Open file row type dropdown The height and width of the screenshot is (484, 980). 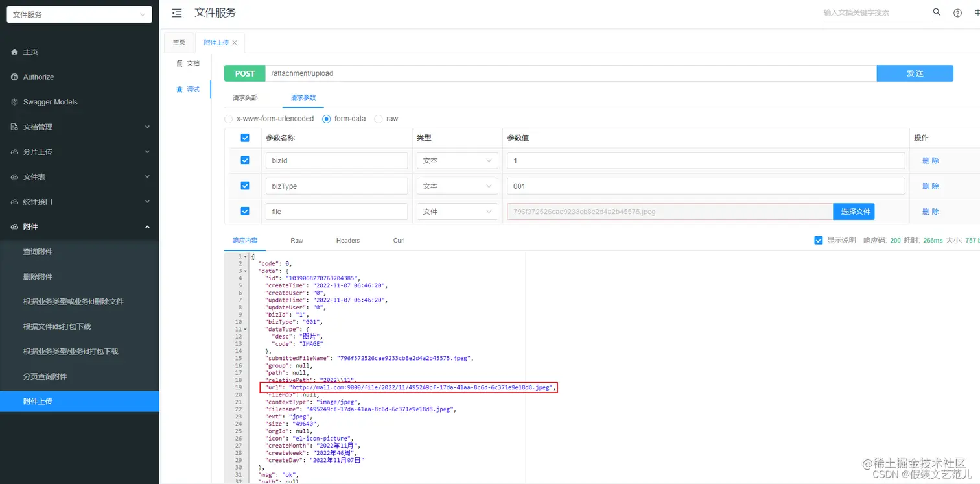click(x=457, y=212)
